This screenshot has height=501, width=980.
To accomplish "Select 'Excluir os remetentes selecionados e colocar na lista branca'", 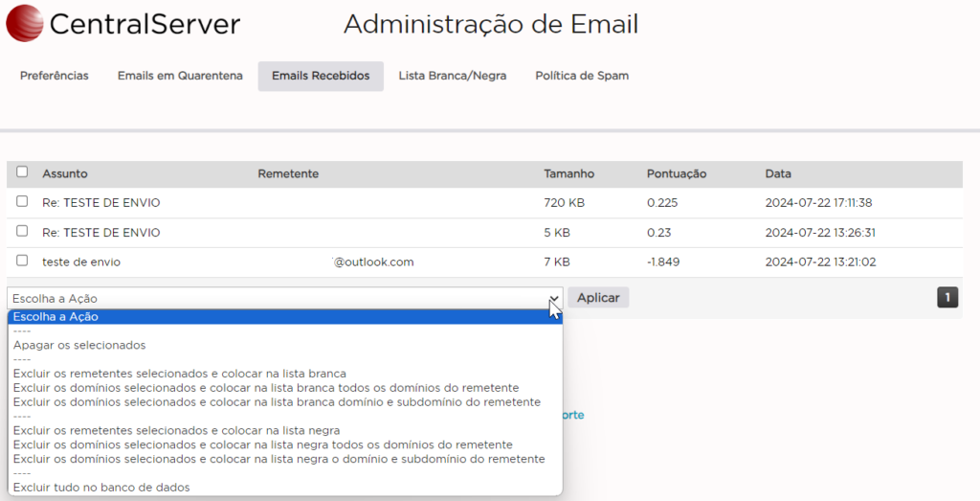I will [180, 374].
